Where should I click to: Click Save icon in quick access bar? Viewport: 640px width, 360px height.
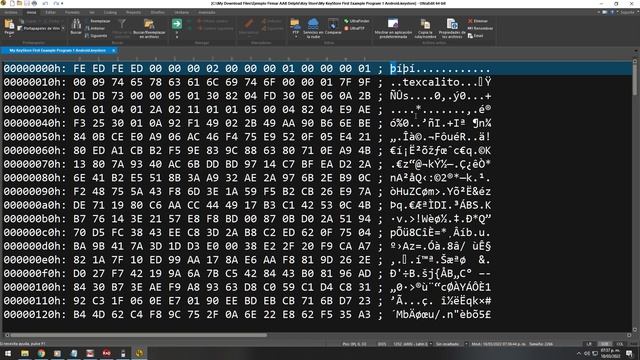pos(27,3)
